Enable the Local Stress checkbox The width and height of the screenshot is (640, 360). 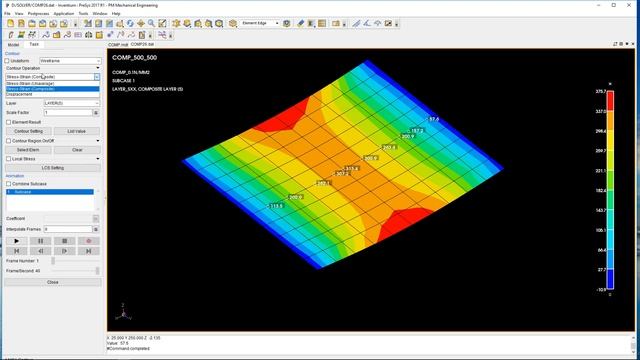[9, 159]
